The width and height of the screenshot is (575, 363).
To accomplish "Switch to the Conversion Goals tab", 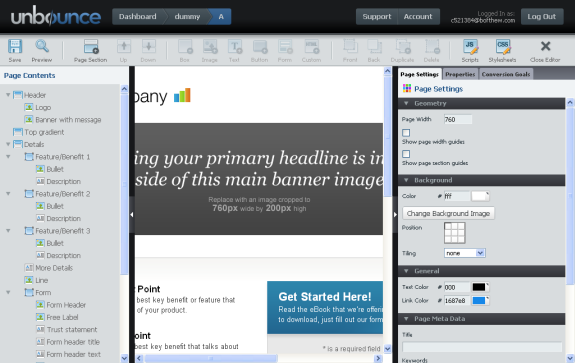I will (x=506, y=74).
